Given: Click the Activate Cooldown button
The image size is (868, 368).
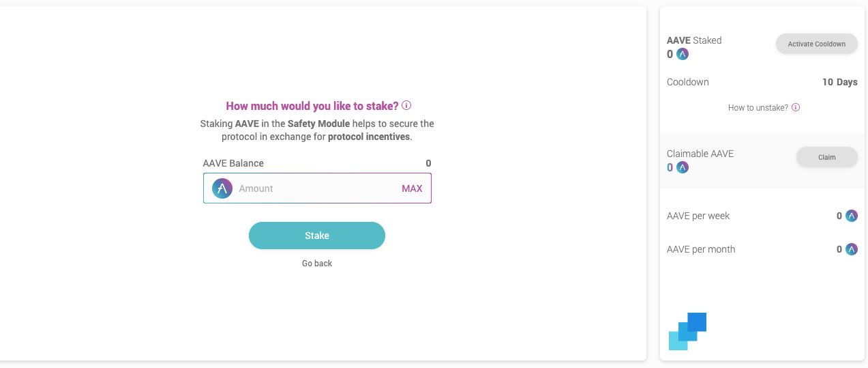Looking at the screenshot, I should coord(817,44).
